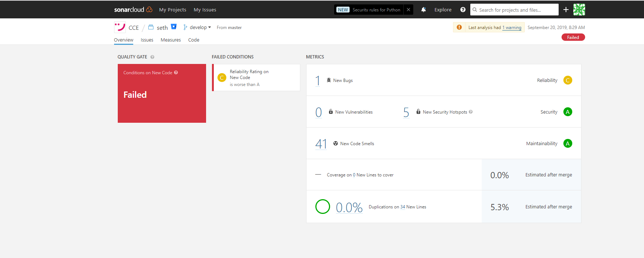This screenshot has height=258, width=644.
Task: Click help icon beside New Security Hotspots
Action: pos(471,112)
